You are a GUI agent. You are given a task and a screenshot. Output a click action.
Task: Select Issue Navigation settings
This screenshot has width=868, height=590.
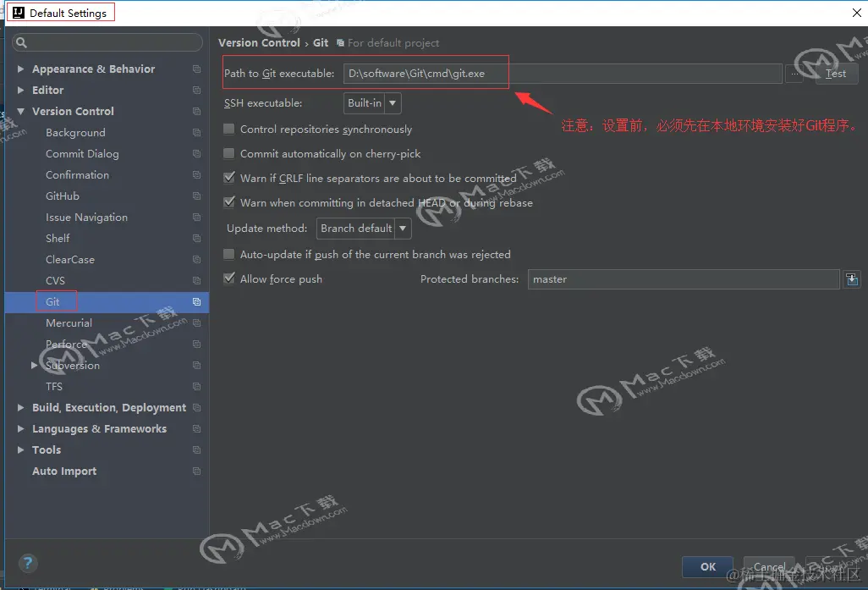(86, 218)
